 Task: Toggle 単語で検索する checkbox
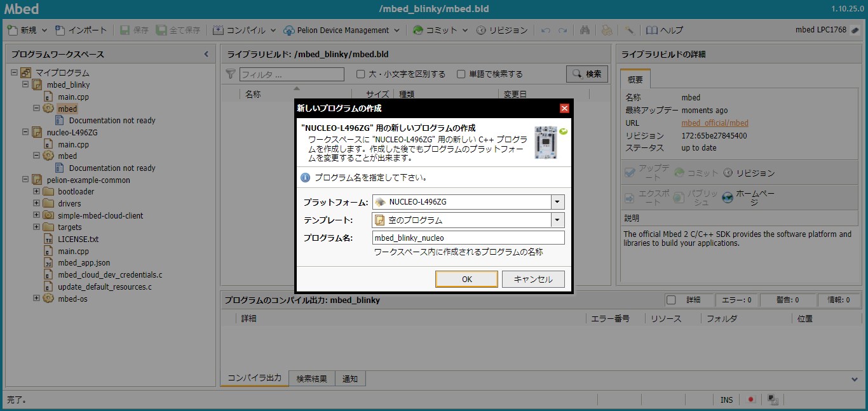[461, 74]
